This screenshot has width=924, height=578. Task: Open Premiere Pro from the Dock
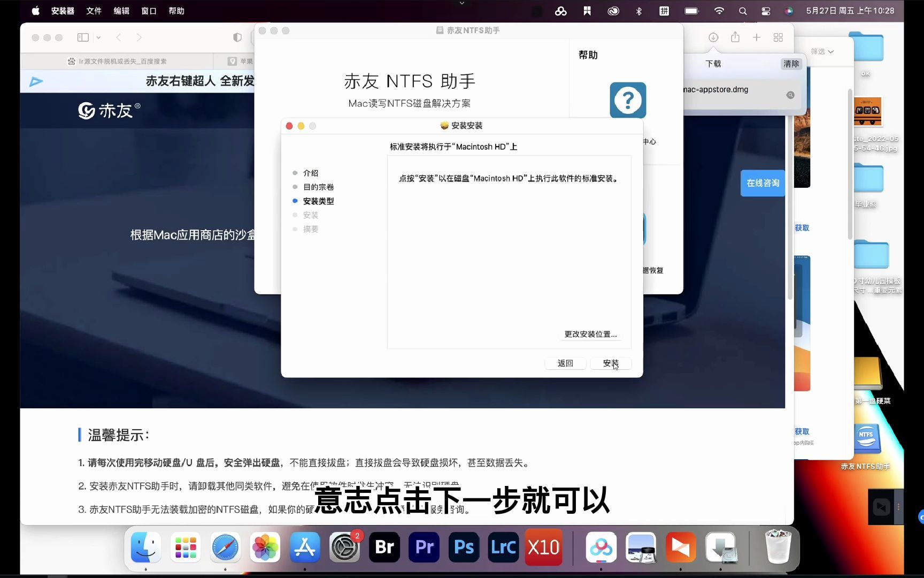(x=424, y=547)
